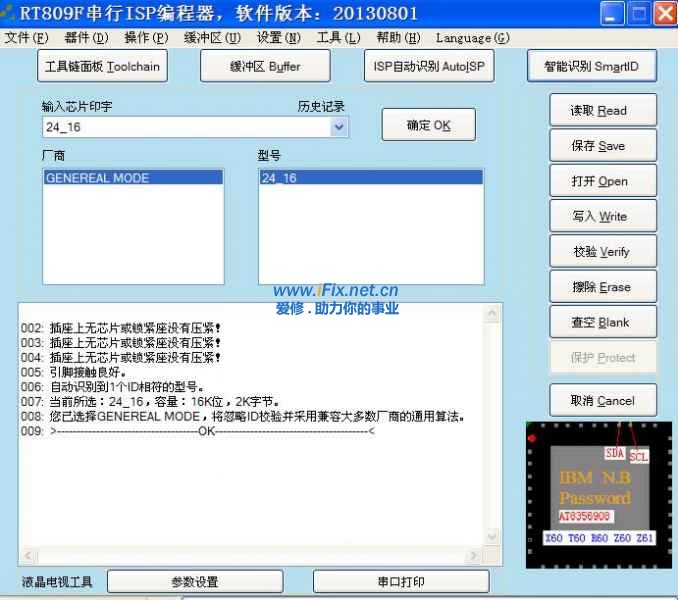Open the 帮助(H) menu
The height and width of the screenshot is (600, 678).
(x=398, y=38)
